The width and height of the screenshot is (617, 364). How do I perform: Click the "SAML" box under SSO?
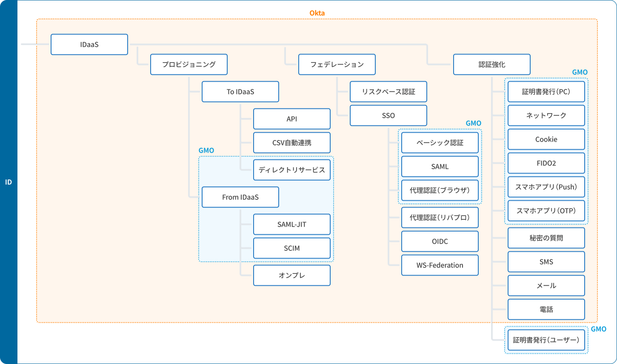440,167
